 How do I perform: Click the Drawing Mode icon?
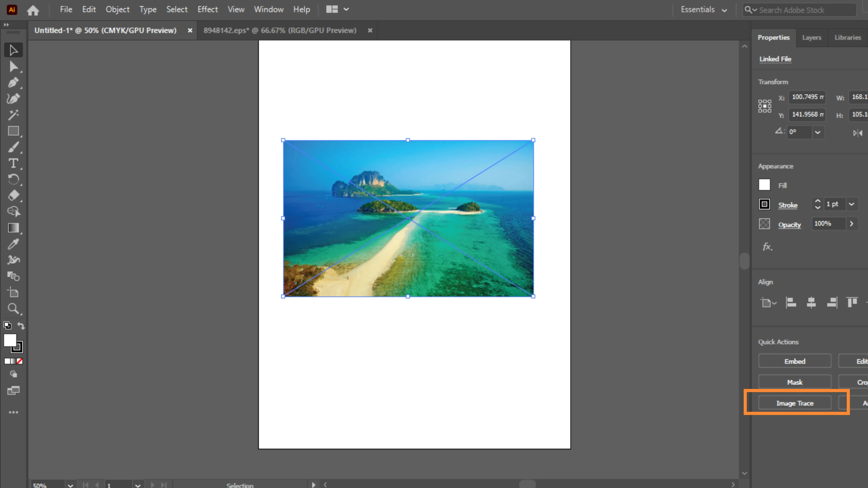coord(13,374)
